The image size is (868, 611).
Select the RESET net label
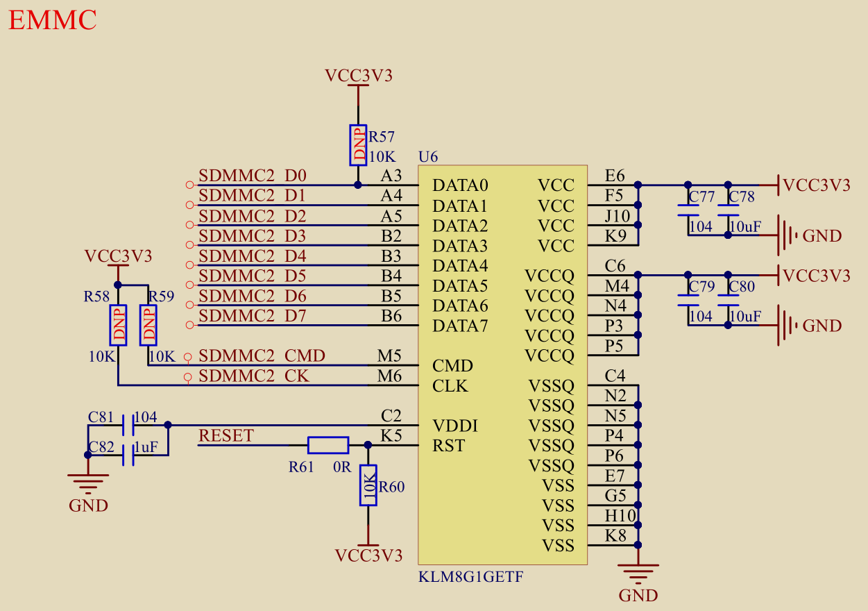[226, 436]
